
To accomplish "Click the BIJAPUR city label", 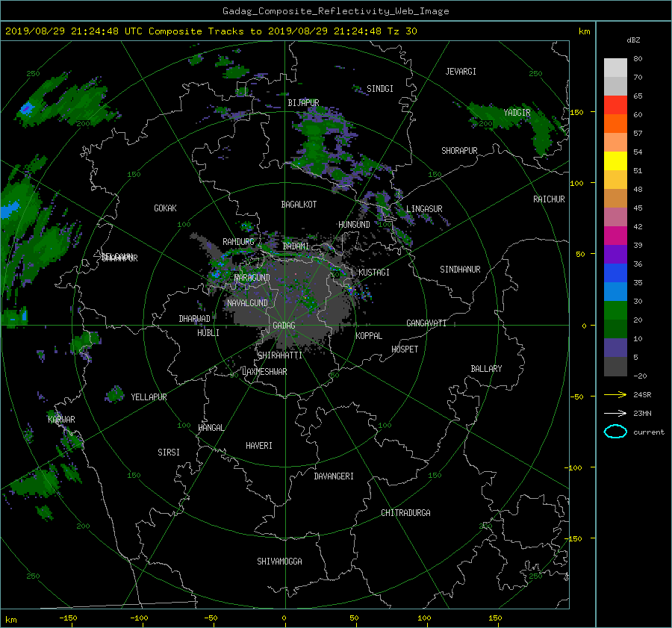I will tap(303, 103).
